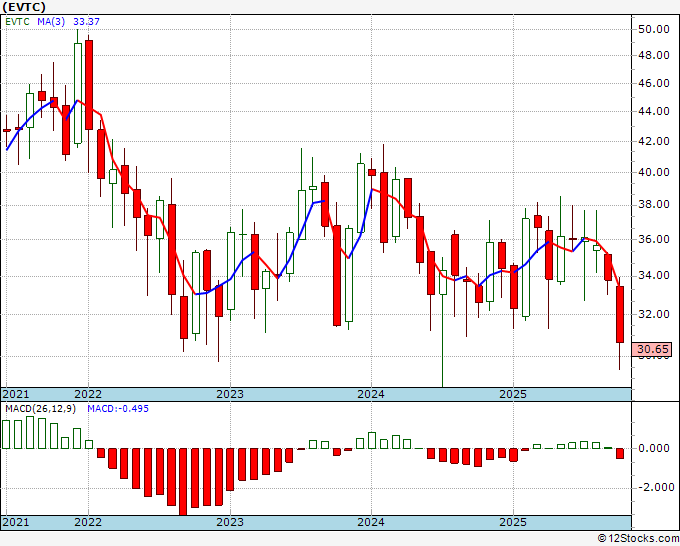The height and width of the screenshot is (546, 680).
Task: Click 2024 on the price chart timeline
Action: coord(371,394)
